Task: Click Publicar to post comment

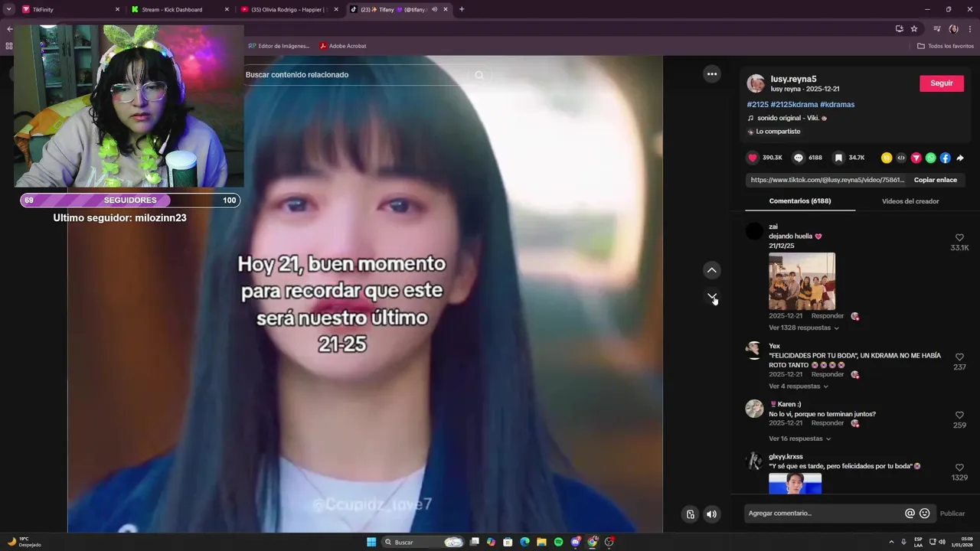Action: pos(952,514)
